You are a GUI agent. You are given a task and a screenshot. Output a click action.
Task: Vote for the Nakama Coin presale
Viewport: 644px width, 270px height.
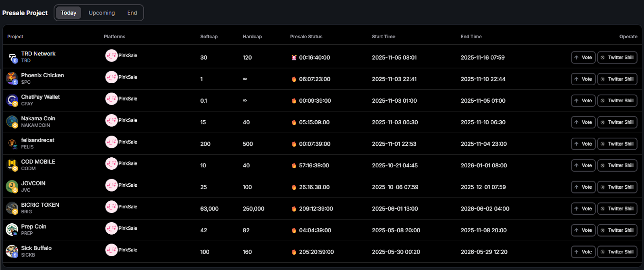(583, 122)
